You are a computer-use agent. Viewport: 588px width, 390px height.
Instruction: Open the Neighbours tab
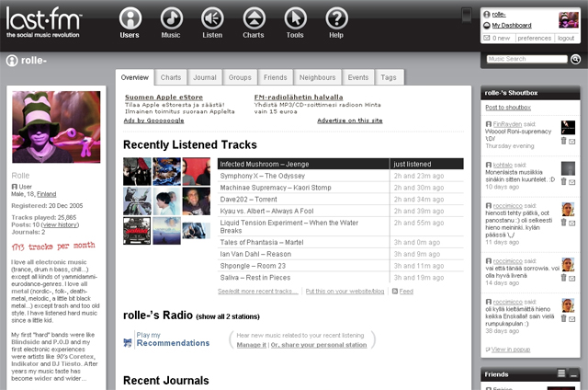point(317,77)
